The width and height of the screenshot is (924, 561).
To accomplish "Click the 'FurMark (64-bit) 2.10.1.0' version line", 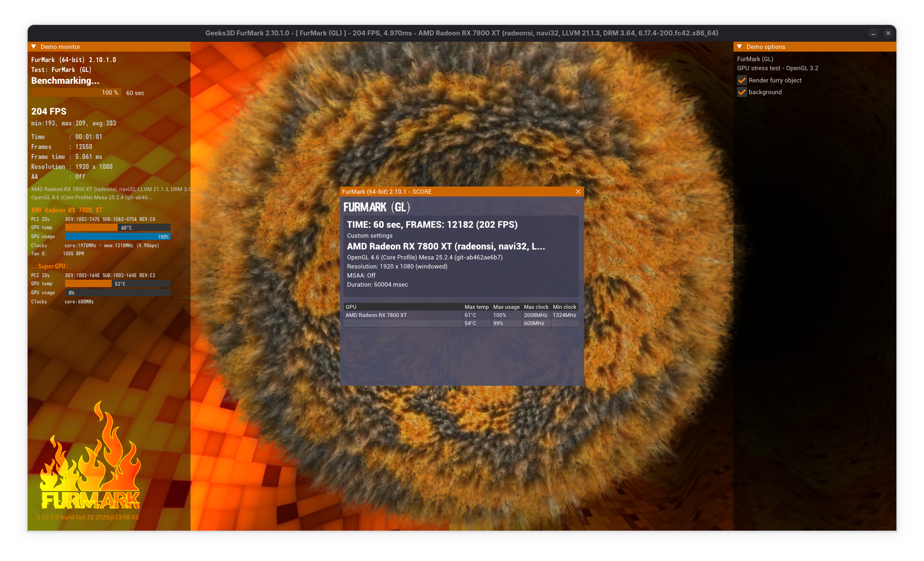I will (x=74, y=60).
